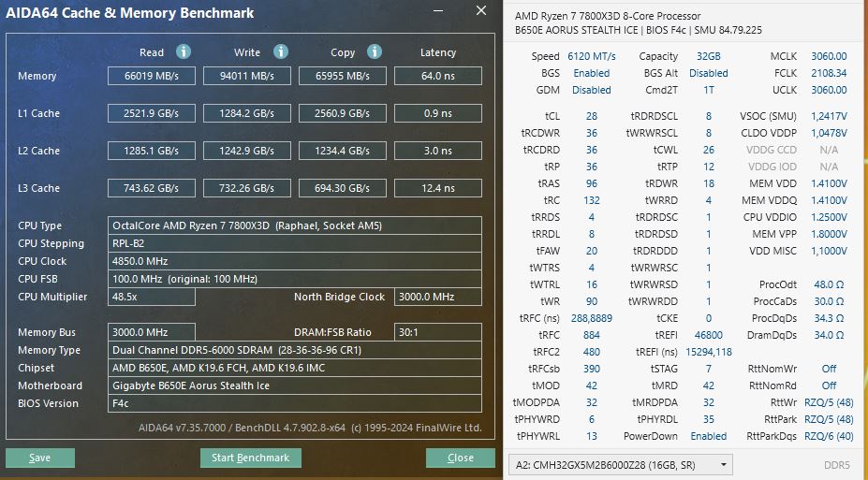Screen dimensions: 868x480
Task: Click the L3 Cache Write 732.26 GB/s value
Action: (x=247, y=188)
